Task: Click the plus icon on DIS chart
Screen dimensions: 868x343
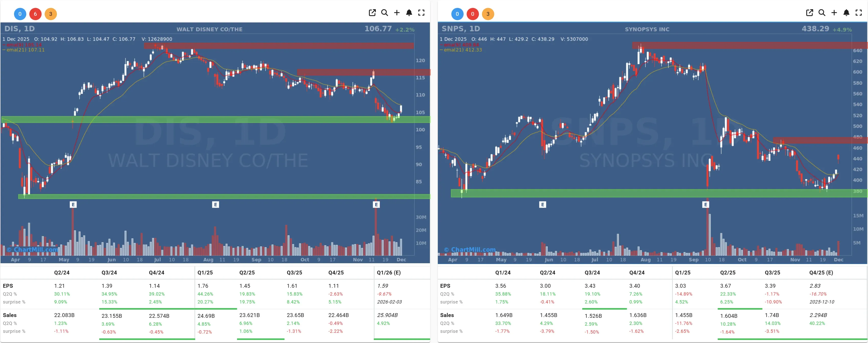Action: pos(397,13)
